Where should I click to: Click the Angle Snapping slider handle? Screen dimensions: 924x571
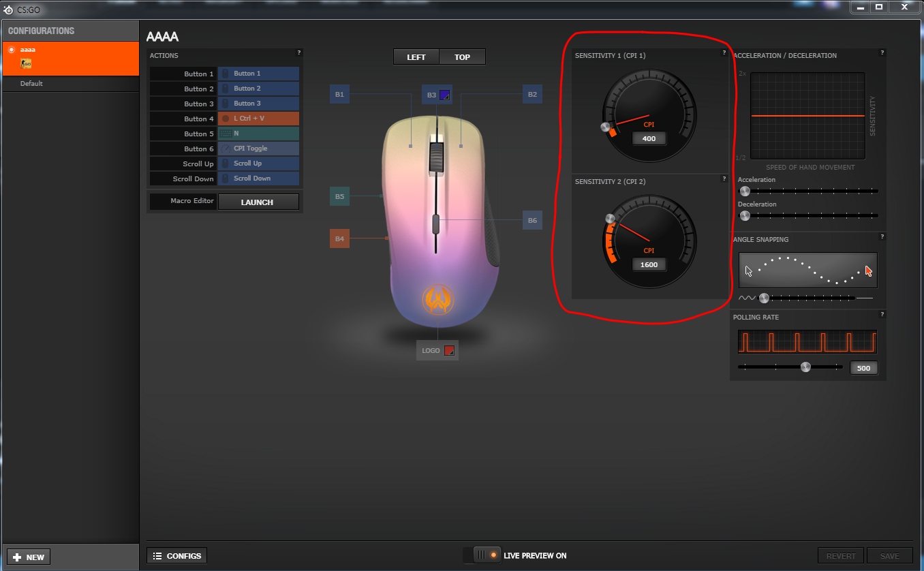[764, 298]
